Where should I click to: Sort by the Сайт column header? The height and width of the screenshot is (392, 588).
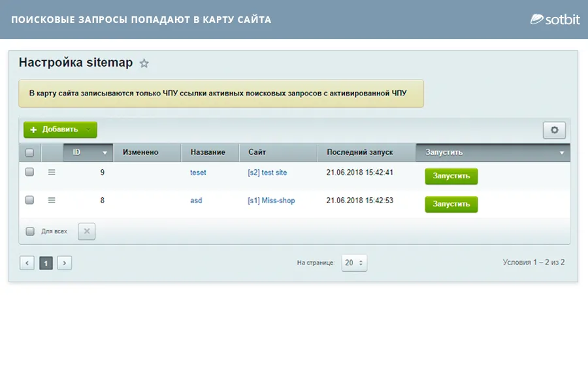coord(278,152)
